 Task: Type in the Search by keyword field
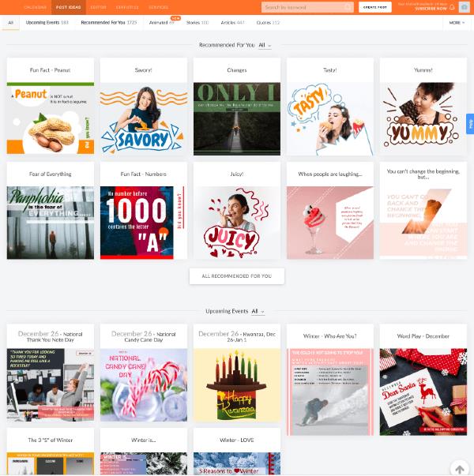pyautogui.click(x=303, y=7)
